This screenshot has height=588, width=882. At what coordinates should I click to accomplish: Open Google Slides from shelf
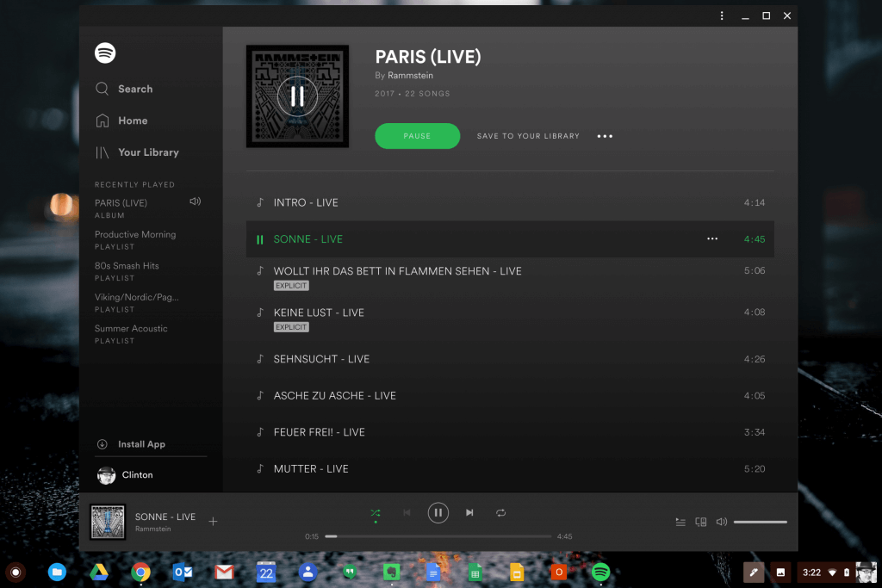[517, 573]
